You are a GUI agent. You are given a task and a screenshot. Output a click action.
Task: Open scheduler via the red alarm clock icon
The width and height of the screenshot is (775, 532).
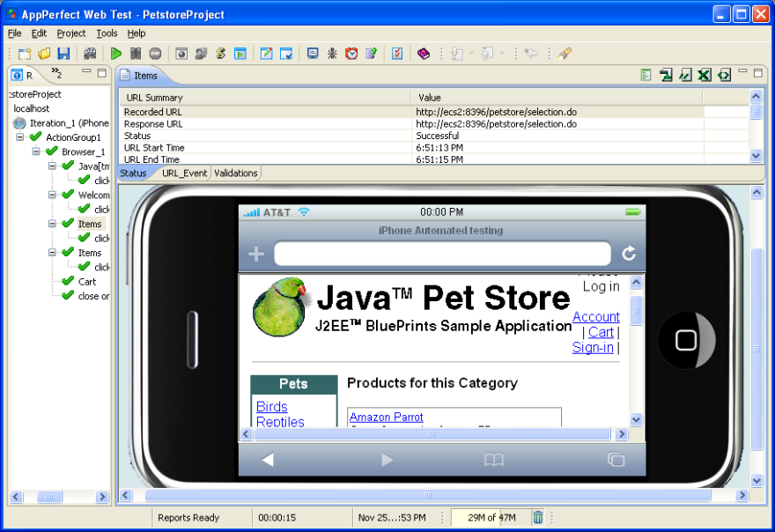click(x=351, y=54)
